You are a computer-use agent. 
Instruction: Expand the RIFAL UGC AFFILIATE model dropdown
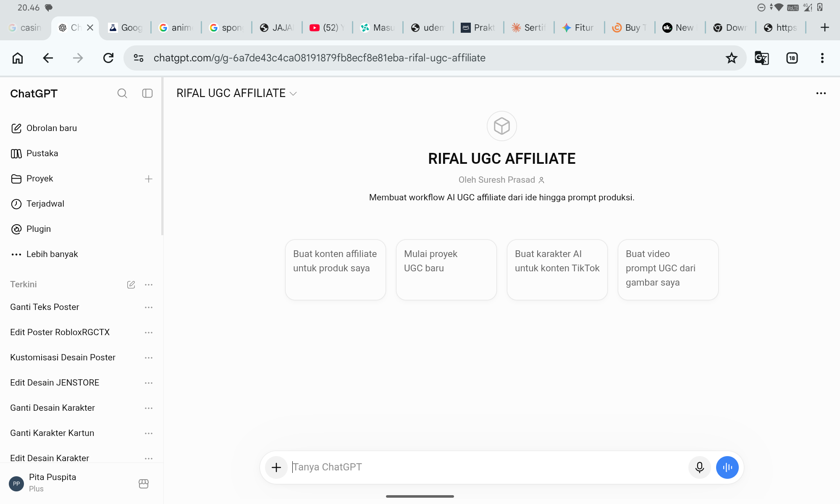236,93
